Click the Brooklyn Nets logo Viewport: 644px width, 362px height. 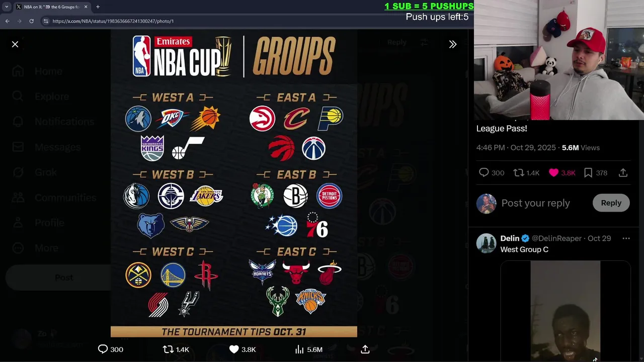click(295, 196)
